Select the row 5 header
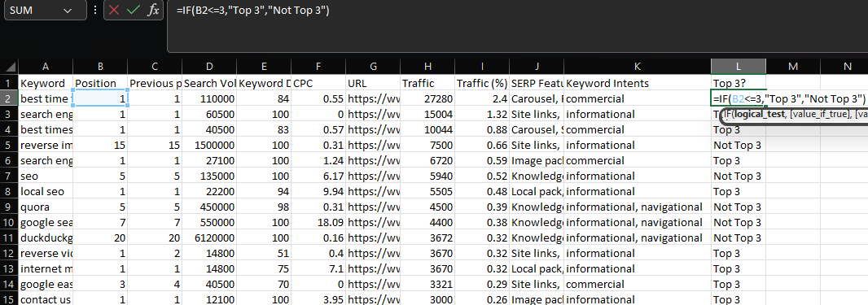 pyautogui.click(x=9, y=146)
